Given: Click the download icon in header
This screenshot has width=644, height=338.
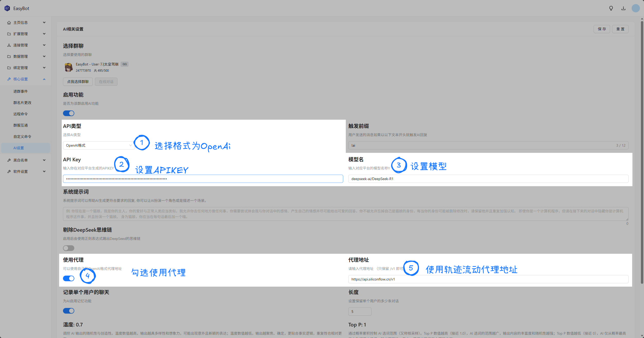Looking at the screenshot, I should click(x=623, y=8).
